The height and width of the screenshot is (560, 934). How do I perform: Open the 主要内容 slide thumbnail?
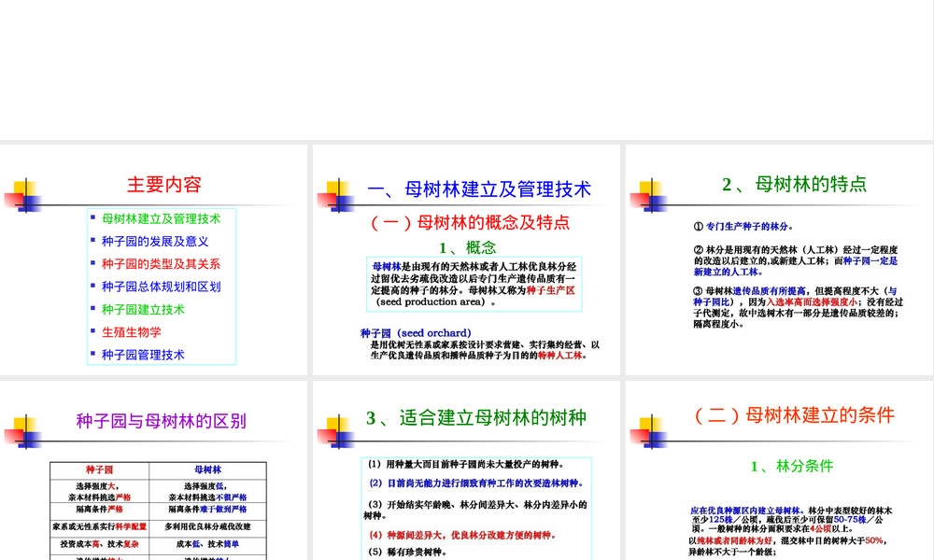point(154,259)
